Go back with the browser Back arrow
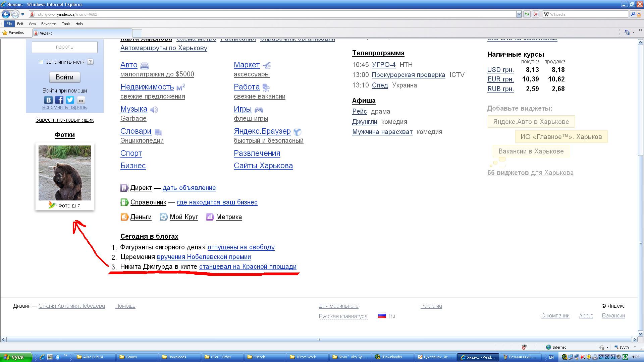The image size is (644, 362). pos(6,14)
